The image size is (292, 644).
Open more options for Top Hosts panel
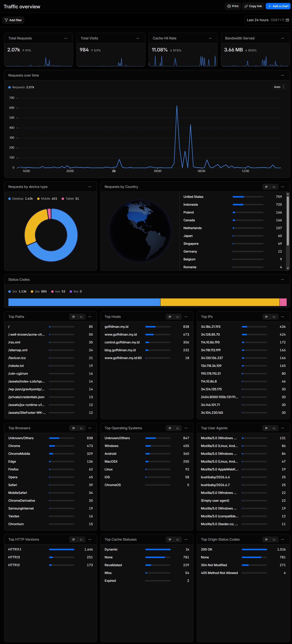point(186,317)
